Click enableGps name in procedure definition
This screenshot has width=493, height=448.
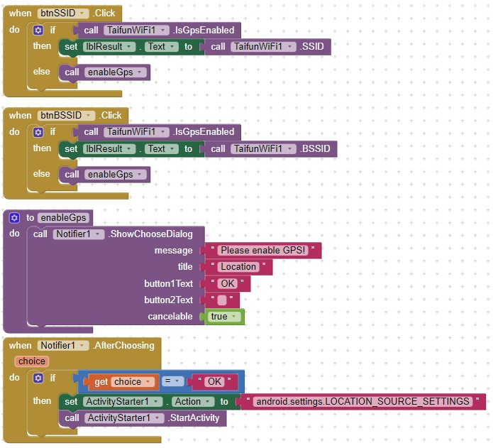pos(64,218)
